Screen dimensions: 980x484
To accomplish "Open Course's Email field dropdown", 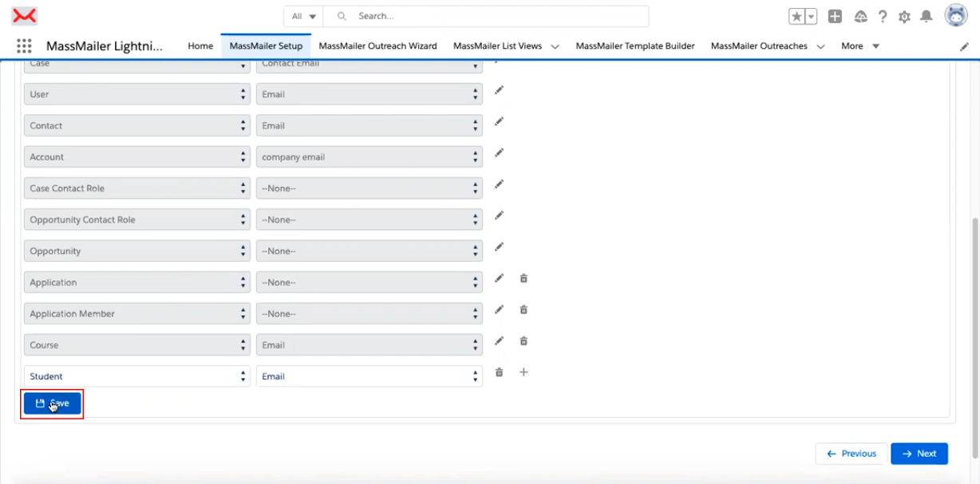I will click(x=369, y=345).
